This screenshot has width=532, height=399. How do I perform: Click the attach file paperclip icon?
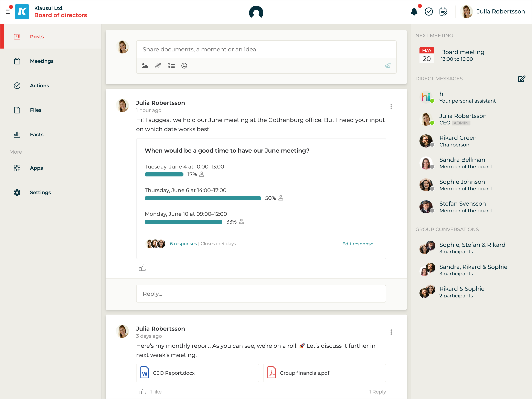158,66
